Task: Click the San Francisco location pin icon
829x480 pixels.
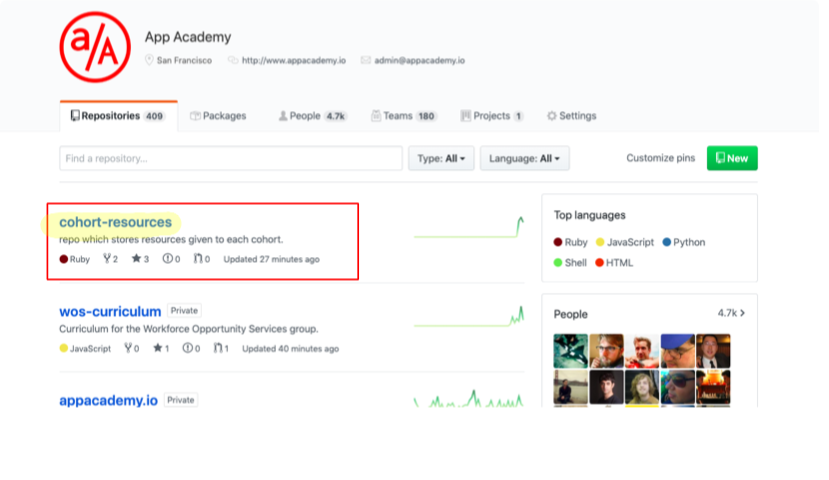Action: pos(149,60)
